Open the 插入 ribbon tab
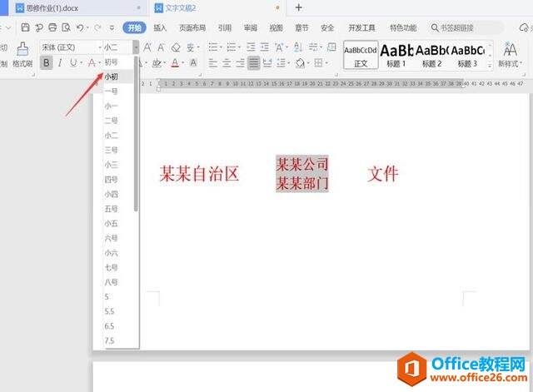 click(x=160, y=27)
